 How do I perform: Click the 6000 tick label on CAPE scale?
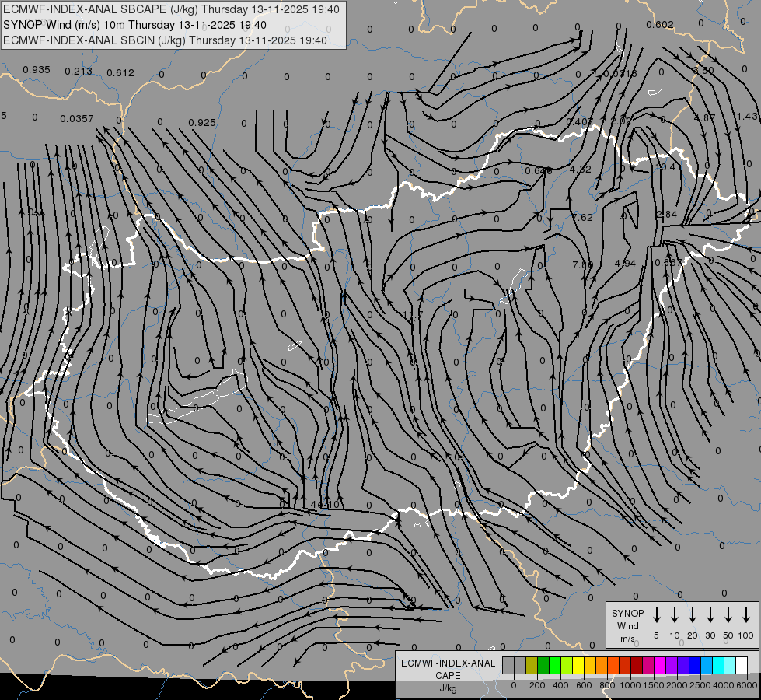(747, 685)
